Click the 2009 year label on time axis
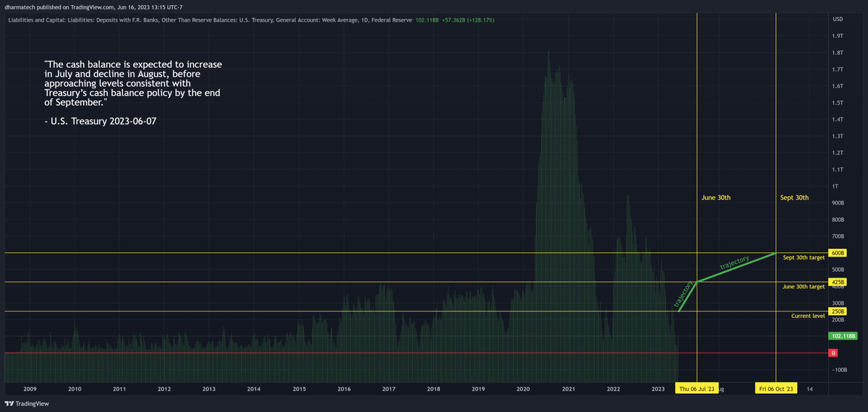 (30, 389)
